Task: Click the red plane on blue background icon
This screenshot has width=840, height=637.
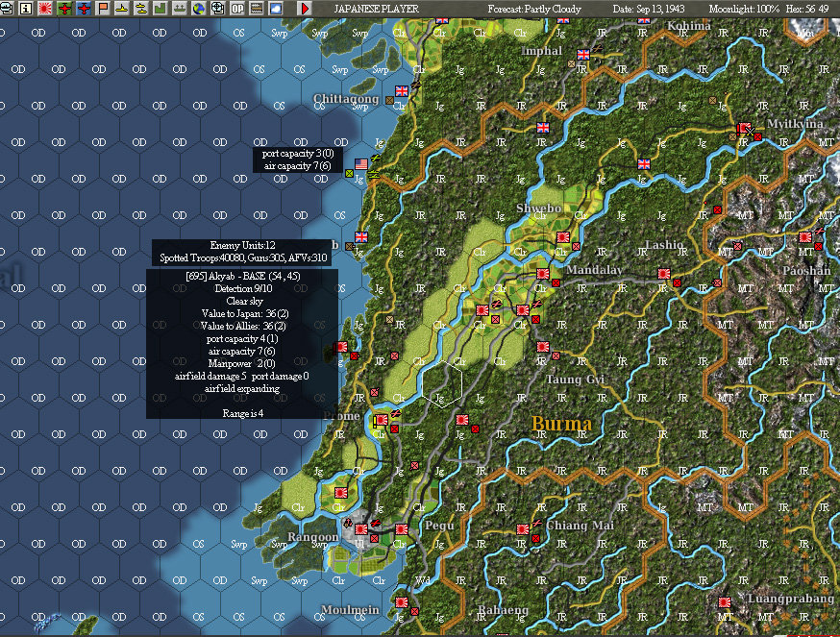Action: click(84, 8)
